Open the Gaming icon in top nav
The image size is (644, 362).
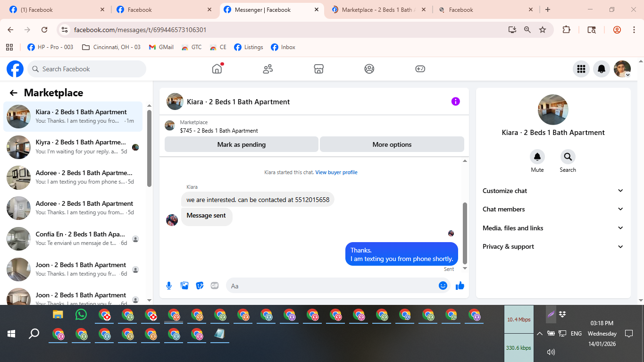tap(420, 69)
